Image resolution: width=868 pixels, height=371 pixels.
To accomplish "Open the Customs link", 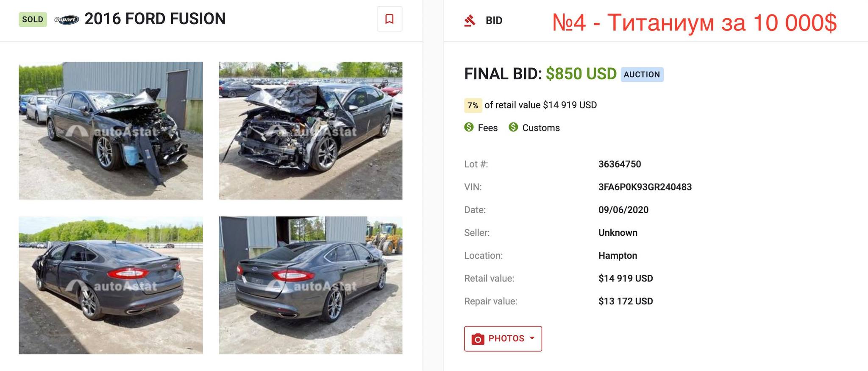I will pos(541,128).
